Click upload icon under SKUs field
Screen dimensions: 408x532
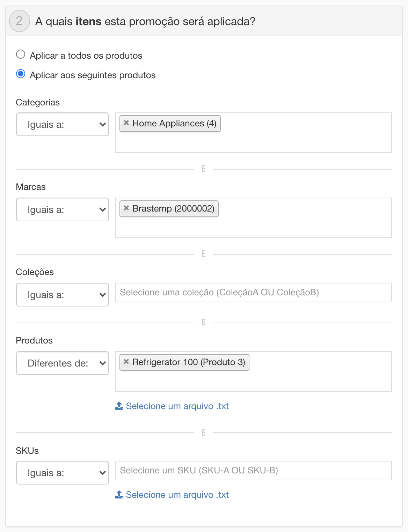click(119, 494)
